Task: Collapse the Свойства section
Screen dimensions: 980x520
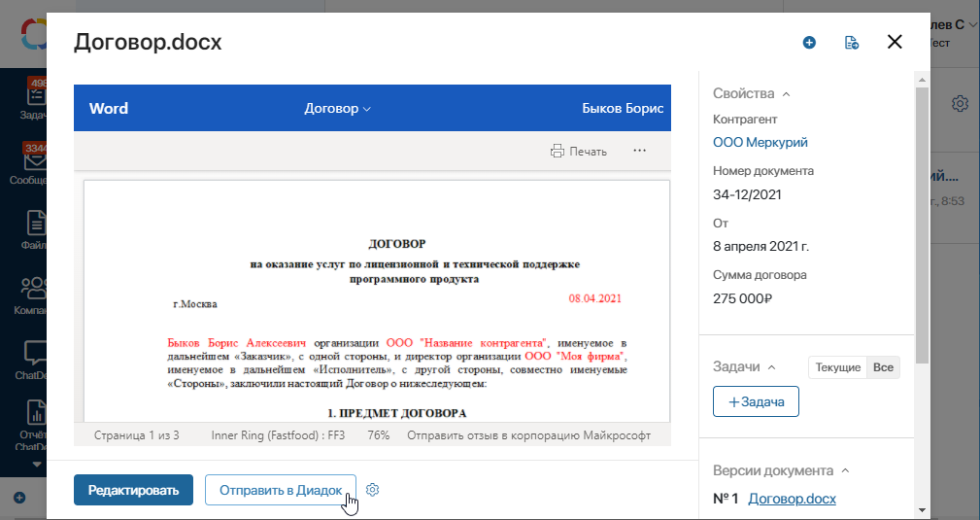Action: [x=787, y=94]
